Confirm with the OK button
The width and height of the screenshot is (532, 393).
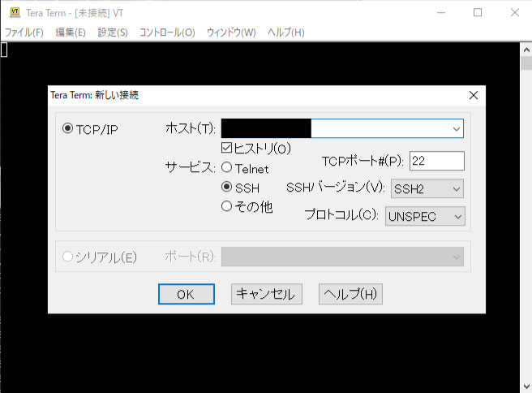pos(187,294)
